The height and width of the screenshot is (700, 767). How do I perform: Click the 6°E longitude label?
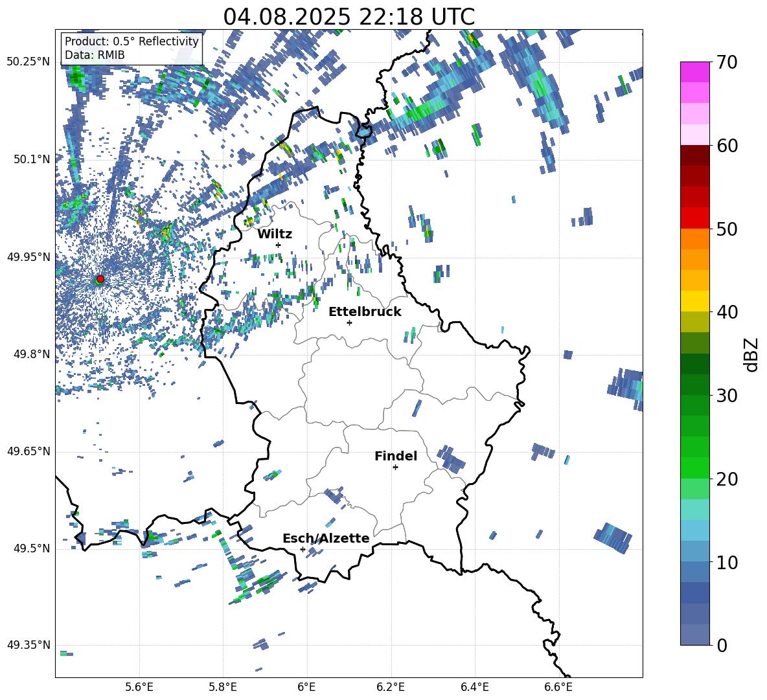click(x=306, y=687)
